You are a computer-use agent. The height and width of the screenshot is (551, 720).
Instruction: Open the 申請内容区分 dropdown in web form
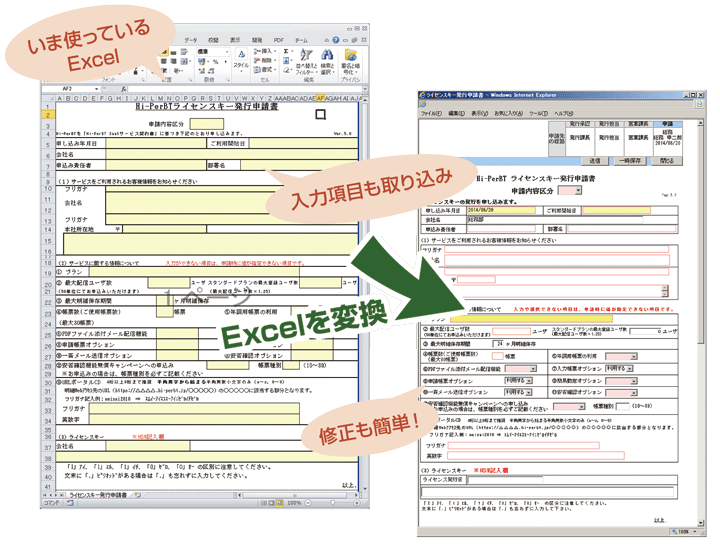578,190
